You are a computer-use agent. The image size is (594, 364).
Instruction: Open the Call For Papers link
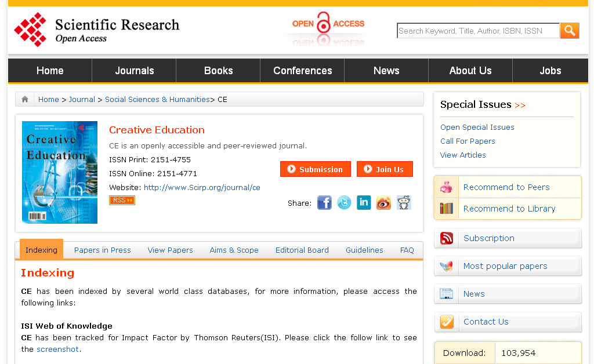pyautogui.click(x=468, y=141)
